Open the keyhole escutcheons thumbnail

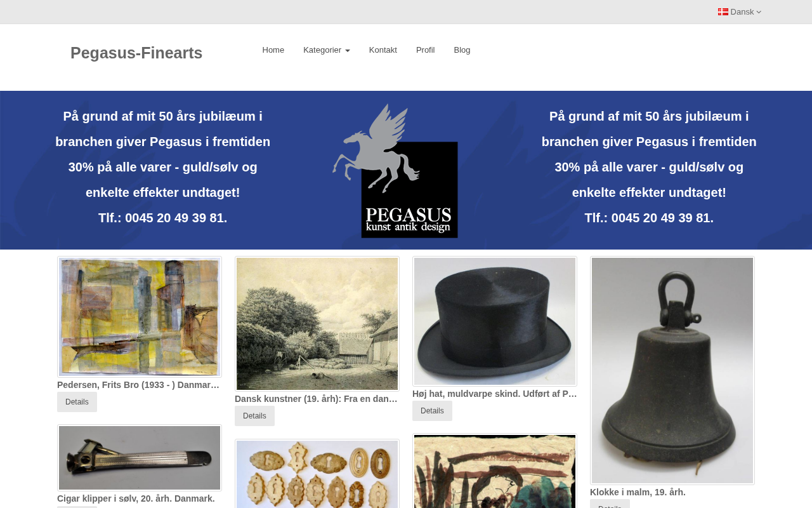click(317, 474)
